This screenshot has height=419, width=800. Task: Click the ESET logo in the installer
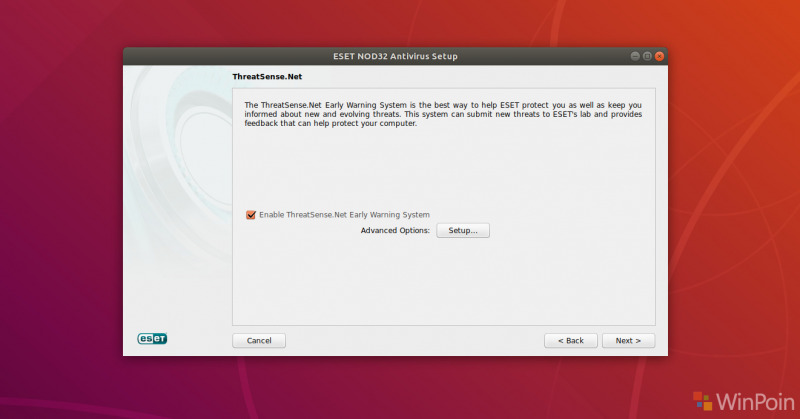[x=152, y=339]
